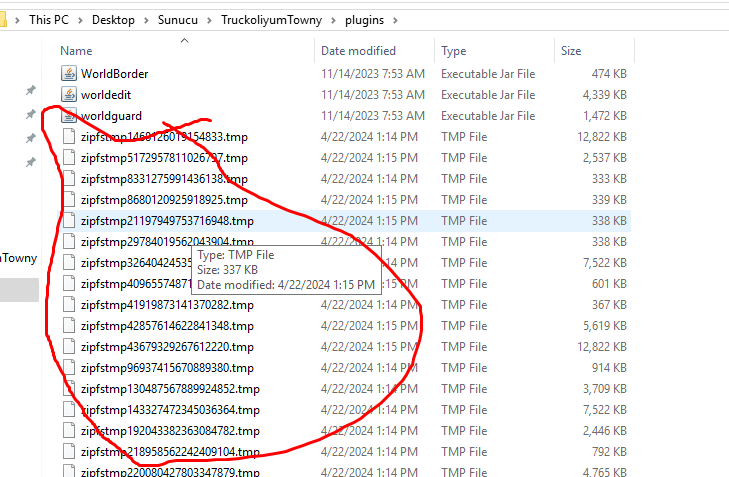
Task: Click file icon for zipfstmp8680120925918925.tmp
Action: pos(69,199)
